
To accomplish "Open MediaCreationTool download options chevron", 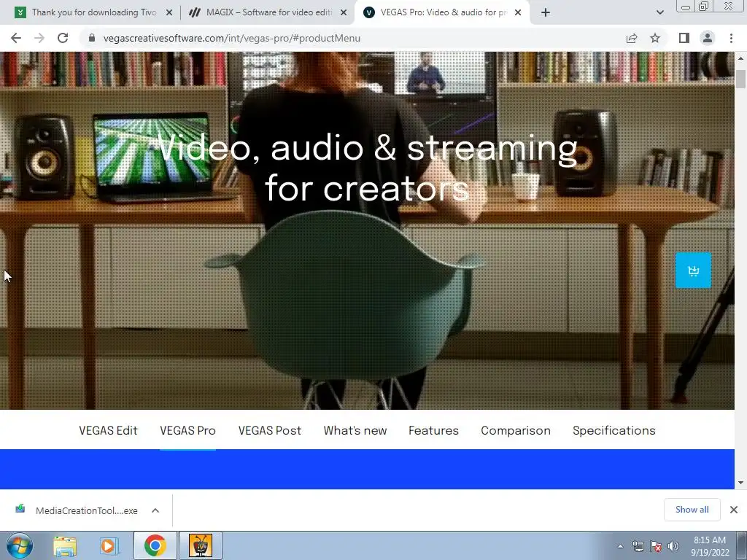I will pos(155,510).
